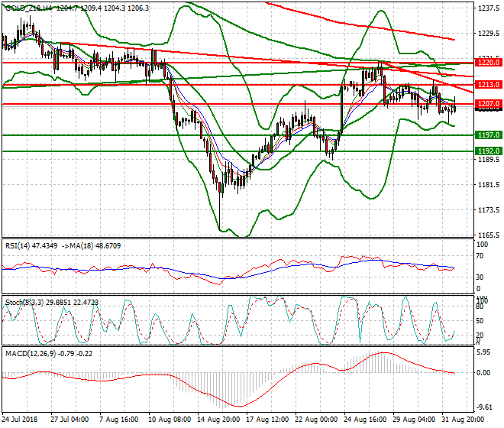Select the 1197.0 green support level label
Screen dimensions: 504x428
click(x=487, y=135)
